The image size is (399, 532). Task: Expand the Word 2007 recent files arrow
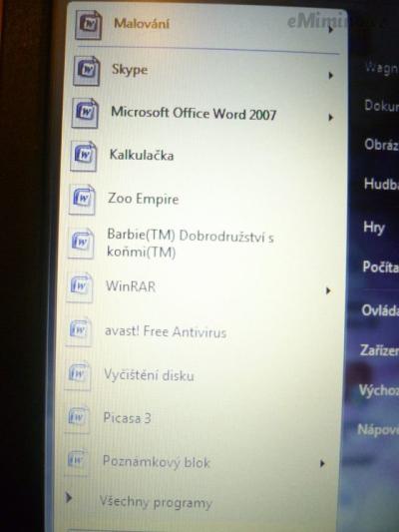(x=330, y=118)
